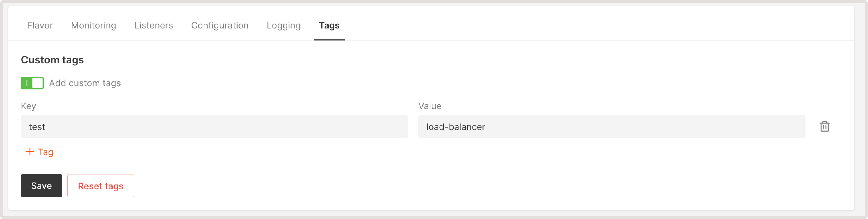Select the text test in the Key field
The image size is (868, 219).
pos(37,127)
